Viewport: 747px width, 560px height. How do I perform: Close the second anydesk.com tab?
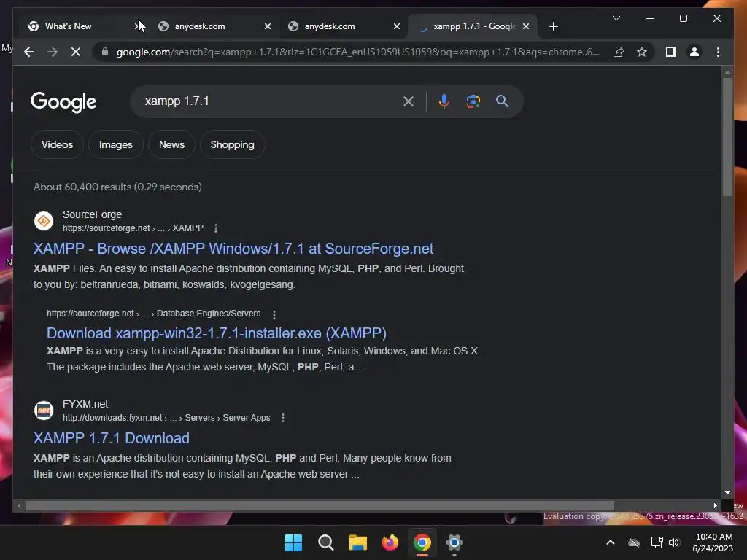pyautogui.click(x=397, y=26)
